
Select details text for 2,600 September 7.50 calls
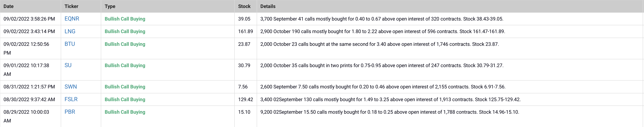click(383, 87)
